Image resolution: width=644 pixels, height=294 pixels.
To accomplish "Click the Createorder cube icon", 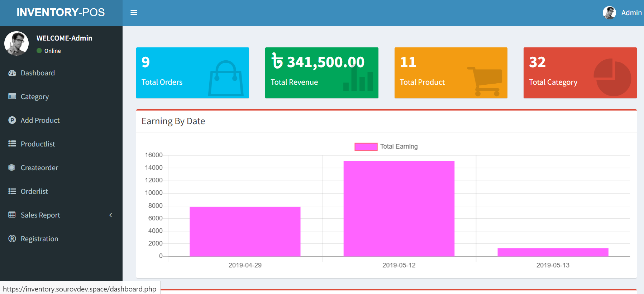I will point(12,167).
